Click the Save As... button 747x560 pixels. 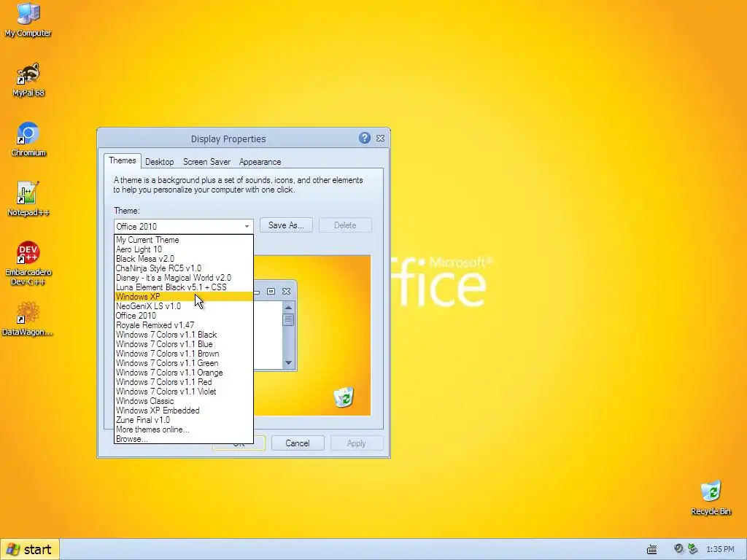pos(286,225)
